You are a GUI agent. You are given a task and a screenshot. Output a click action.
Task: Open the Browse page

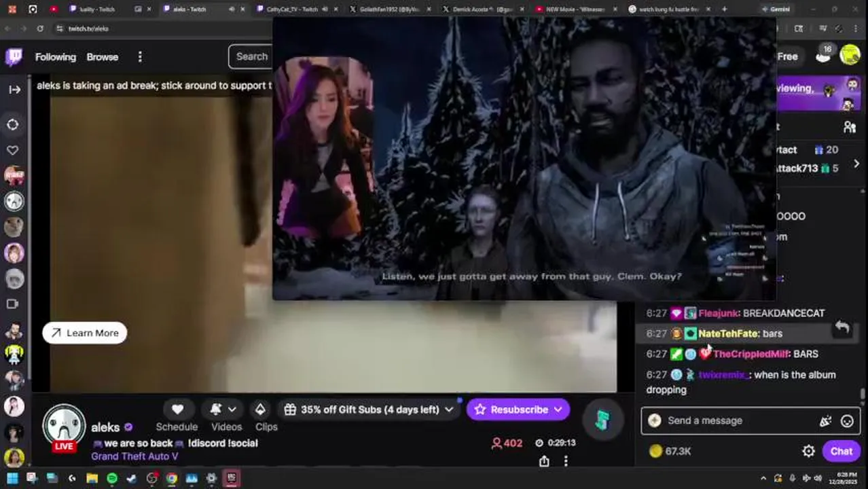point(103,57)
